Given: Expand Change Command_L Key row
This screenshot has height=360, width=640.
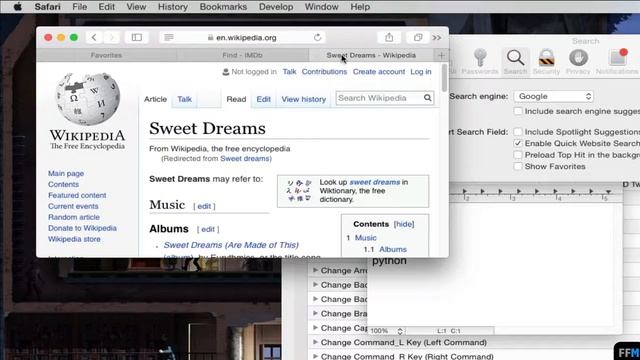Looking at the screenshot, I should pos(315,342).
